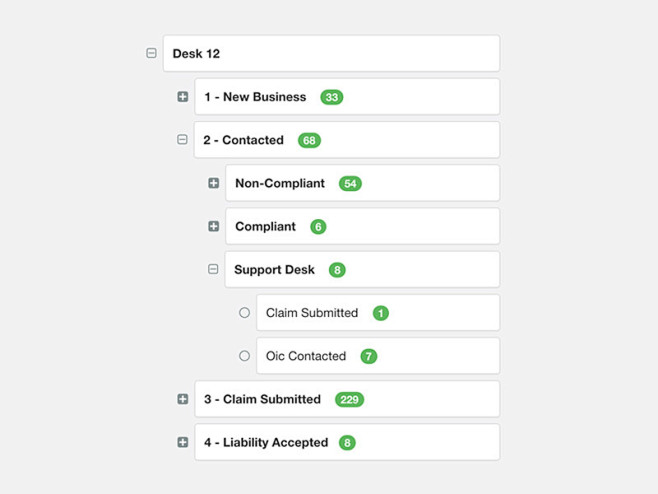This screenshot has height=494, width=658.
Task: Collapse the Support Desk branch
Action: tap(213, 269)
